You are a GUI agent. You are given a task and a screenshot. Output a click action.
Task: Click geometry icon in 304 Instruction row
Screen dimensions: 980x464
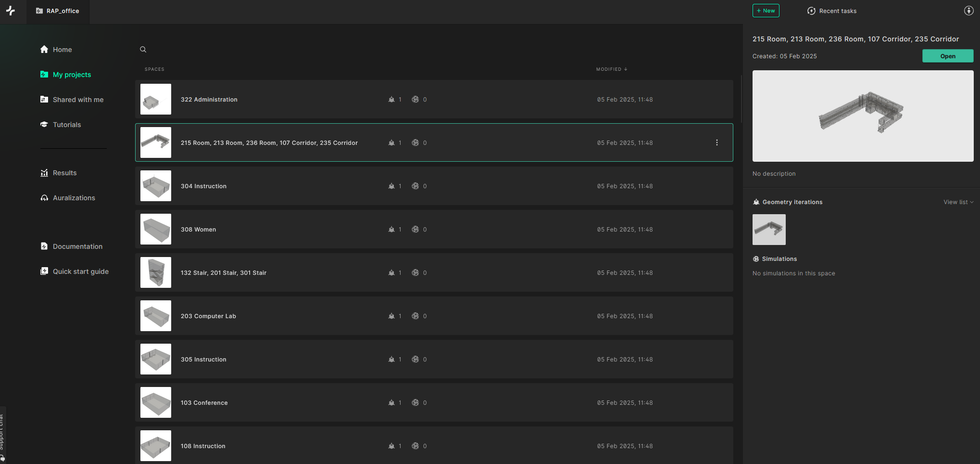click(x=391, y=186)
